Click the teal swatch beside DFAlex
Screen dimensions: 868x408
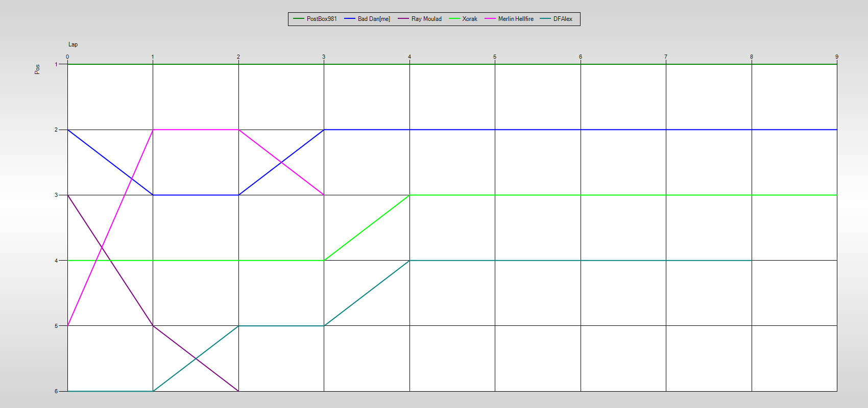545,19
